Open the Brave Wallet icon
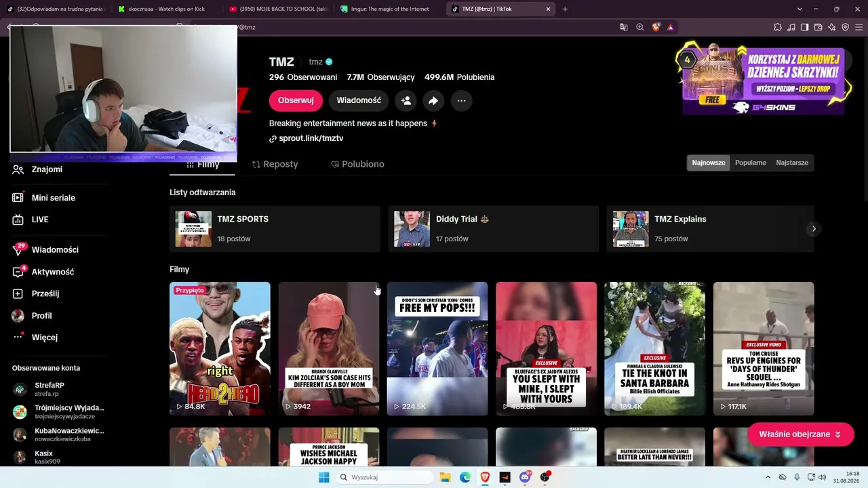 [x=818, y=27]
